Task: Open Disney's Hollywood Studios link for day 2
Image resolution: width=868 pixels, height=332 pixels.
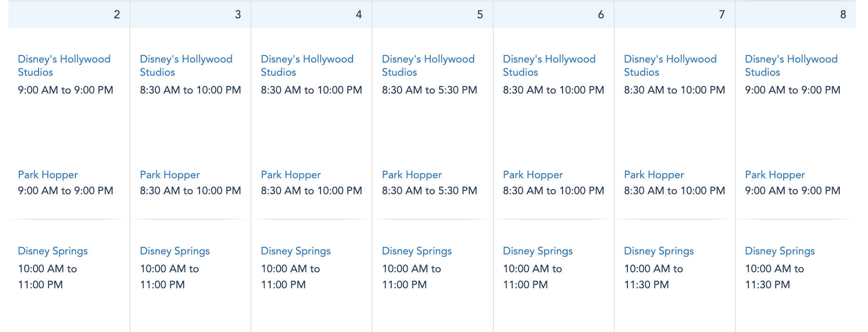Action: point(64,65)
